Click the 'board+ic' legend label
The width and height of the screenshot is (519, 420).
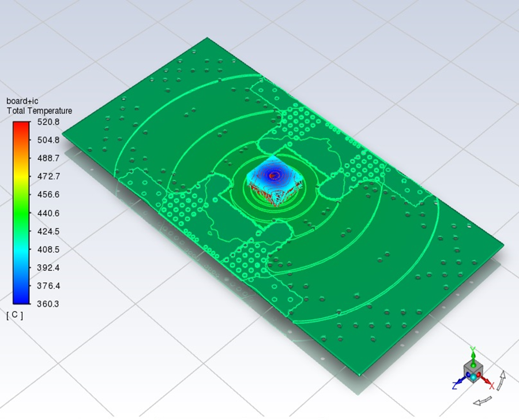pos(22,101)
